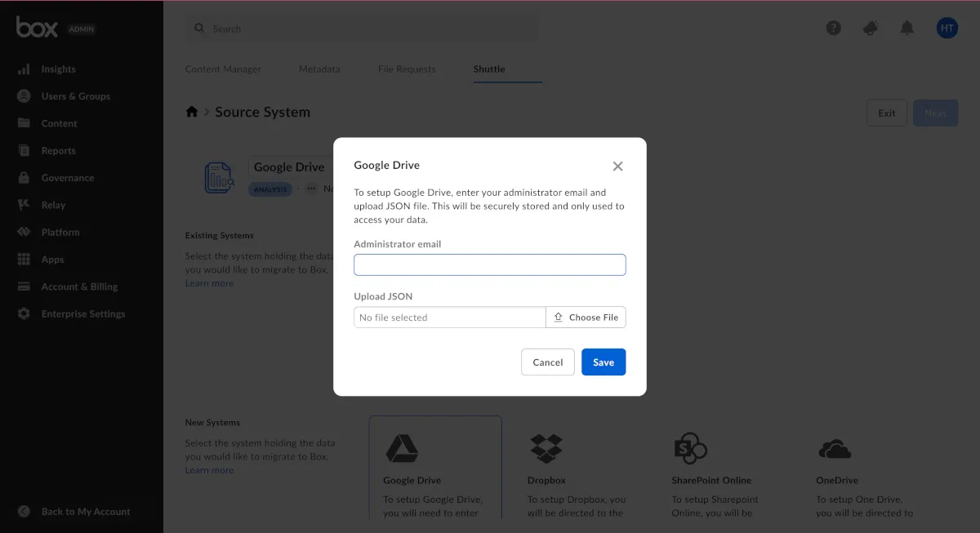The width and height of the screenshot is (980, 533).
Task: Click the ADMIN badge beside Box logo
Action: coord(82,29)
